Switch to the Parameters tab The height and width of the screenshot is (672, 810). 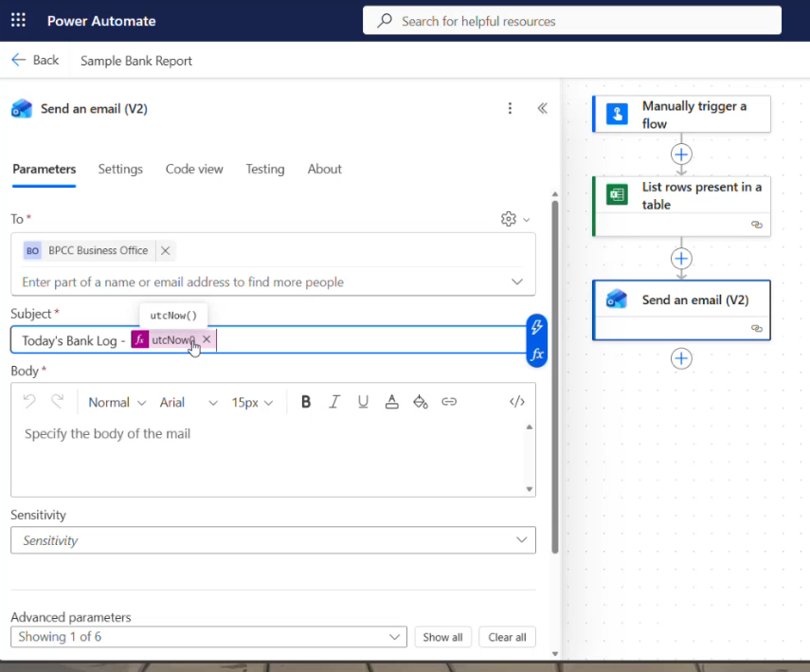[44, 169]
